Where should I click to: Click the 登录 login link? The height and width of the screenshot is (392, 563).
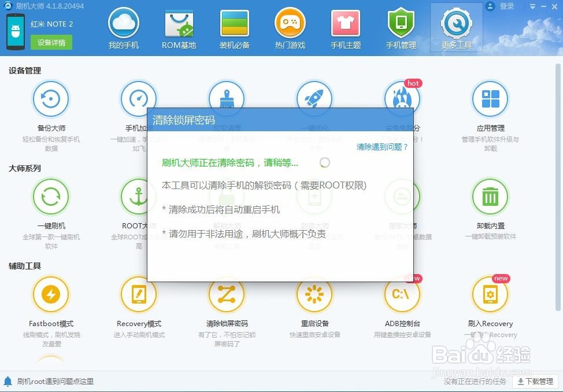(507, 6)
